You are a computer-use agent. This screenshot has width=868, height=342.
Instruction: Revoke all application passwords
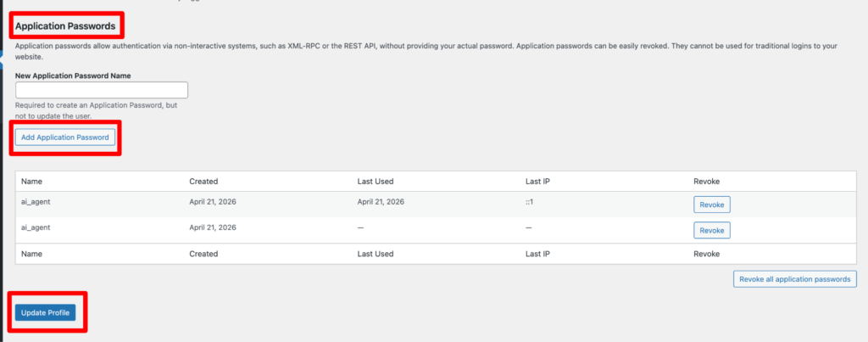(x=795, y=279)
